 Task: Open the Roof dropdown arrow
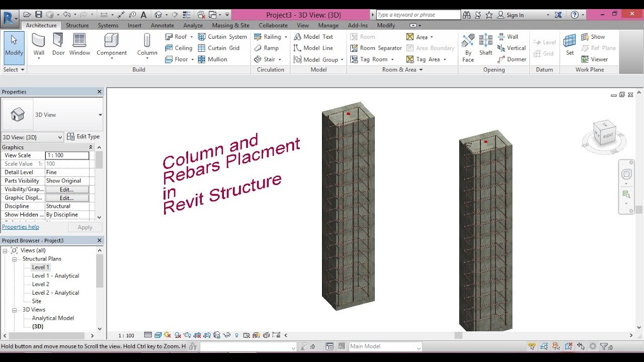[192, 37]
